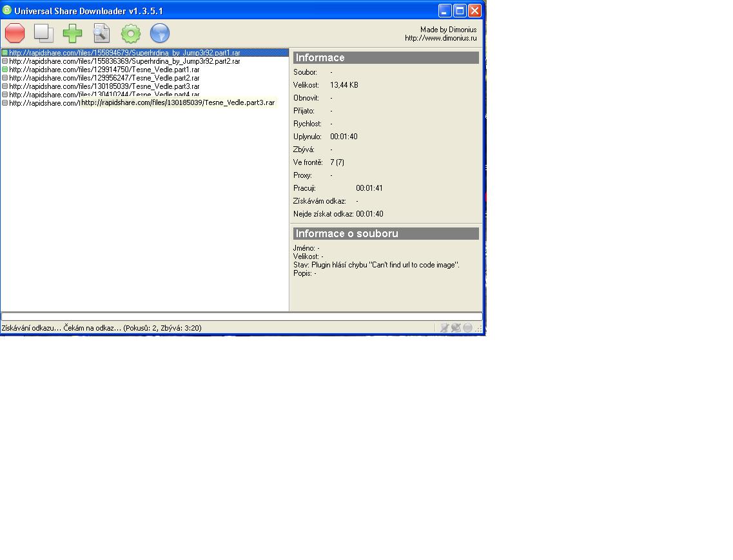Viewport: 733px width, 560px height.
Task: Click the Ve frontě value 7 (7)
Action: pyautogui.click(x=337, y=162)
